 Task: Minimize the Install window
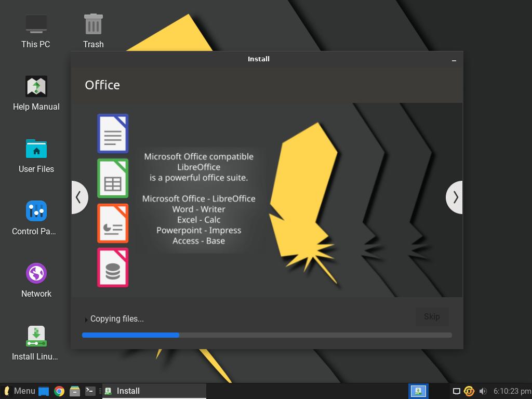point(454,60)
